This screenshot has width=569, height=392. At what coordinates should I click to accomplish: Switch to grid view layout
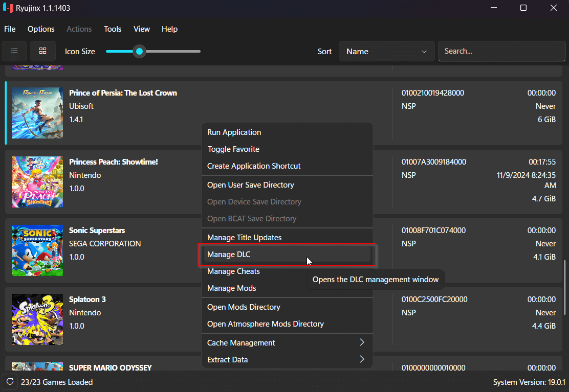[x=43, y=51]
